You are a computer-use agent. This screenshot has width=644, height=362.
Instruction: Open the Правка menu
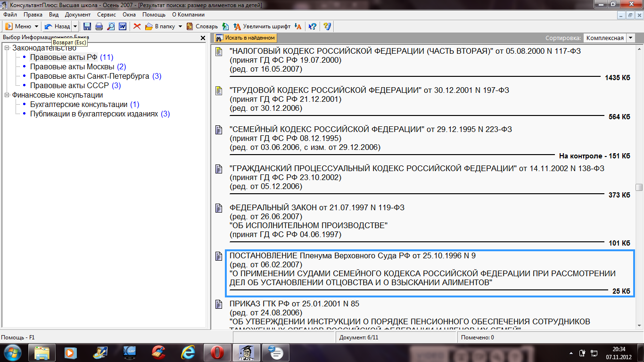tap(33, 15)
